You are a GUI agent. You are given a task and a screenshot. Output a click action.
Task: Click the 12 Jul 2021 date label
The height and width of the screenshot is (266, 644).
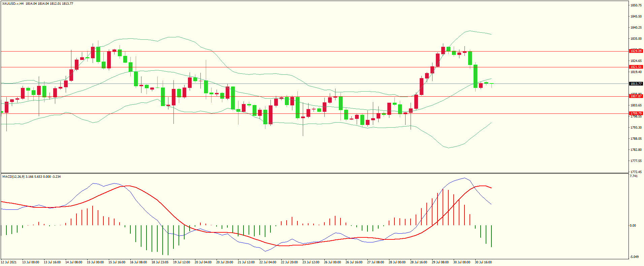(9, 262)
